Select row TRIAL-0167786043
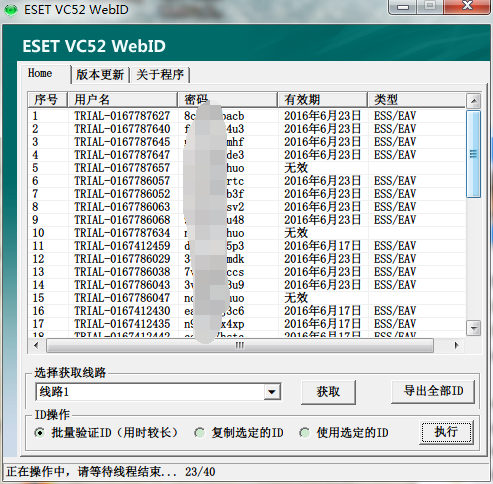The image size is (493, 484). (247, 285)
